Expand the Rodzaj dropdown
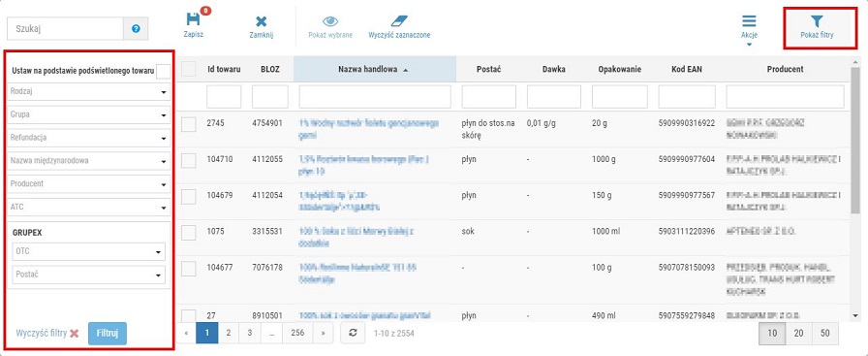This screenshot has height=356, width=868. pos(88,92)
